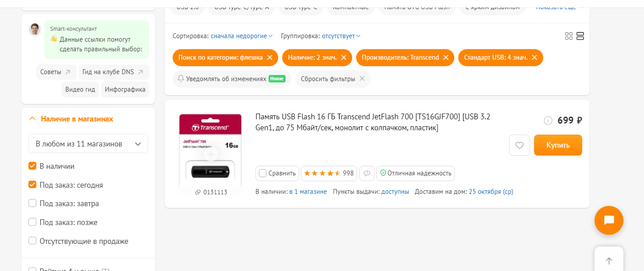644x271 pixels.
Task: Add JetFlash 700 to favorites heart
Action: pyautogui.click(x=520, y=145)
